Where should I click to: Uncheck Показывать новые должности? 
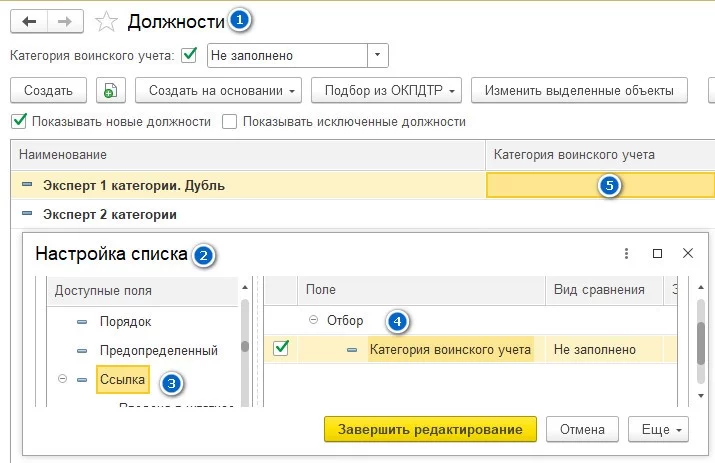pos(19,121)
